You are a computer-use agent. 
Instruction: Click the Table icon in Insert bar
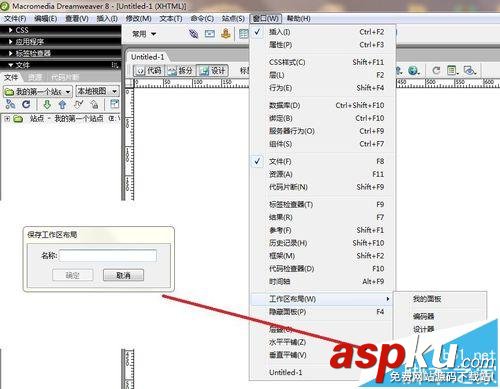(x=244, y=34)
